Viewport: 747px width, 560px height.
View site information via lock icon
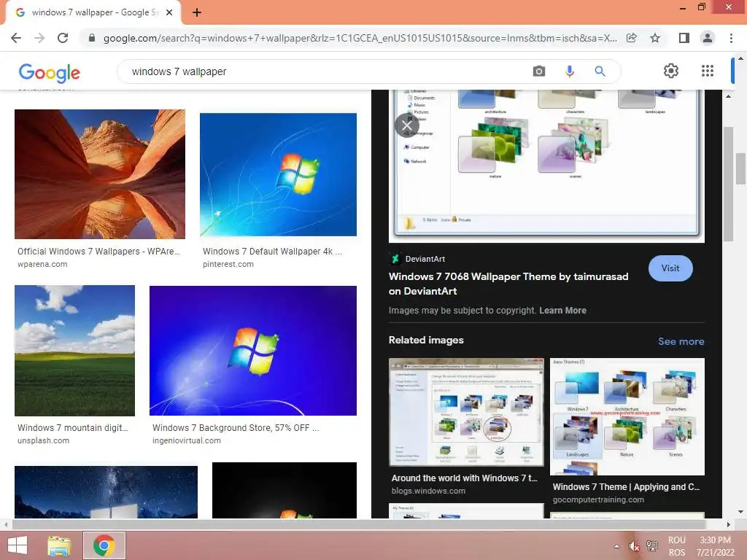(x=92, y=38)
